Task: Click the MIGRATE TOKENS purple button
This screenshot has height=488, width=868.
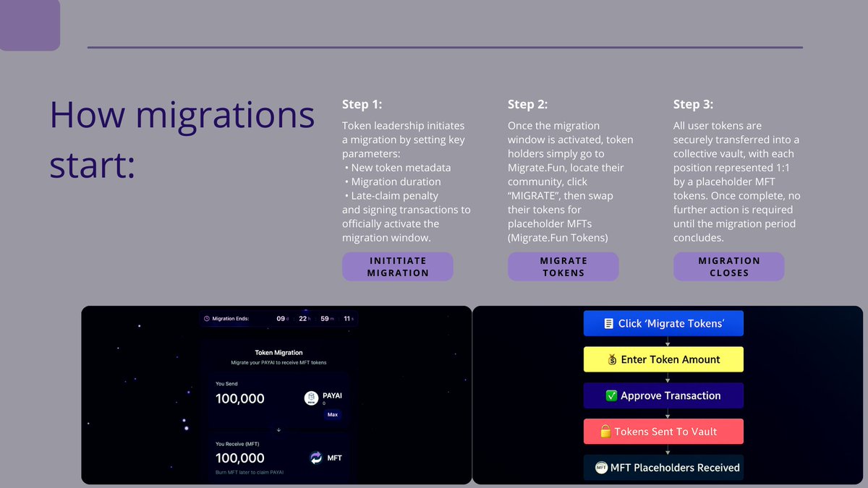Action: (x=563, y=267)
